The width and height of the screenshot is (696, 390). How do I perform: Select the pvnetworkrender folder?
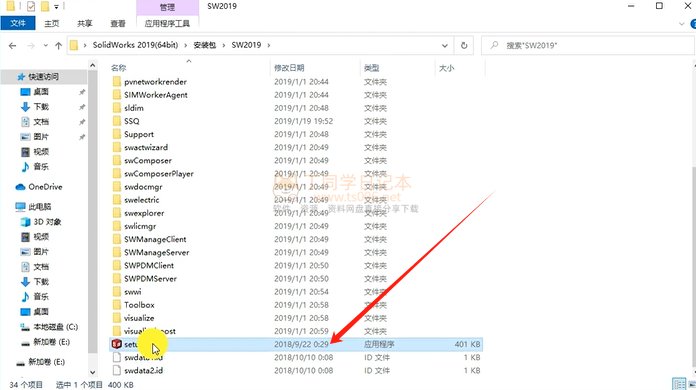pos(155,82)
